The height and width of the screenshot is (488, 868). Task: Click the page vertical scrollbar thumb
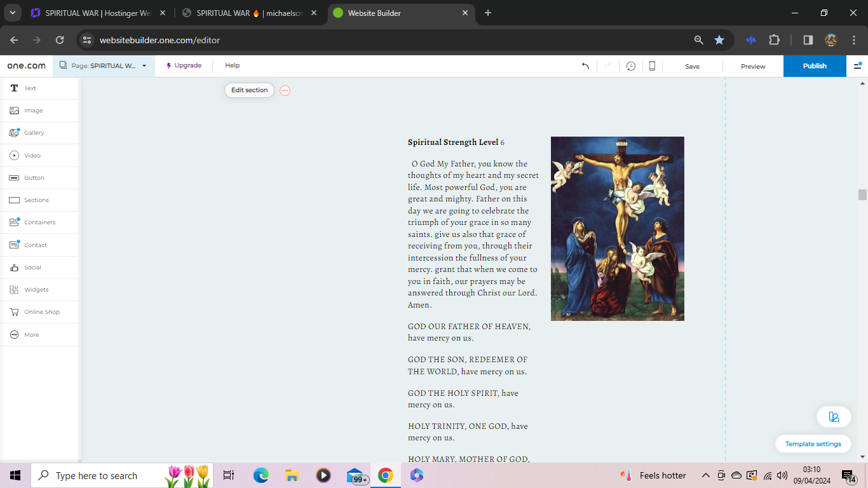[x=862, y=195]
